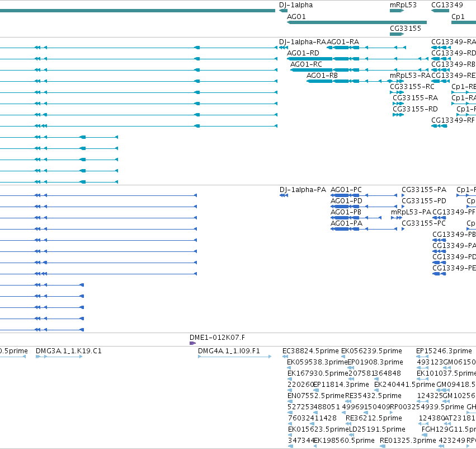The image size is (476, 449).
Task: Click the RE36212.5prime EST label
Action: click(x=374, y=418)
